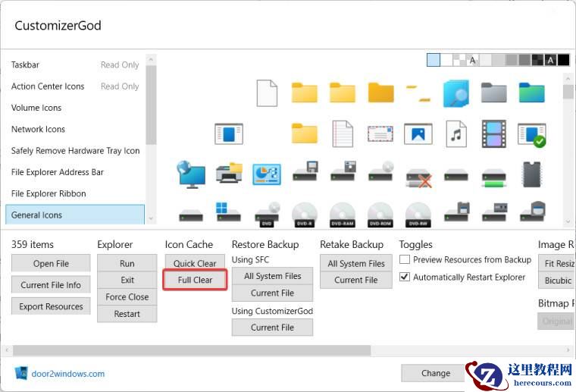
Task: Select File Explorer Ribbon category
Action: 75,193
